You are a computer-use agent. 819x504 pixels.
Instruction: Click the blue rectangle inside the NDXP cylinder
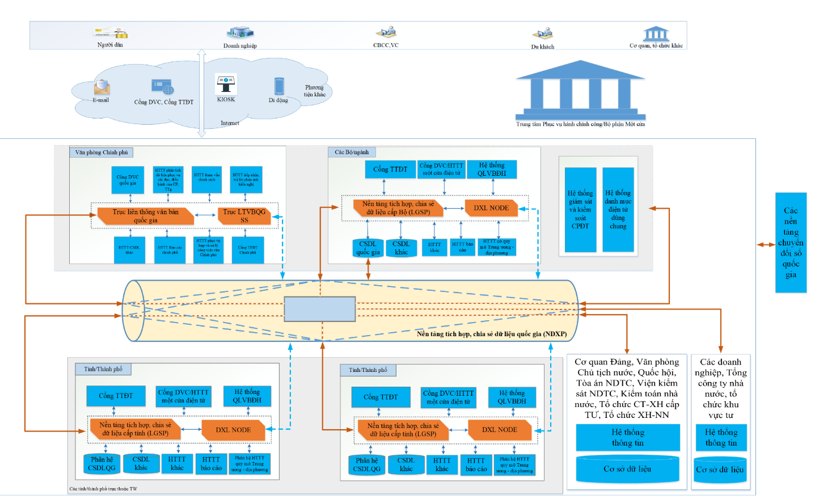(x=320, y=309)
